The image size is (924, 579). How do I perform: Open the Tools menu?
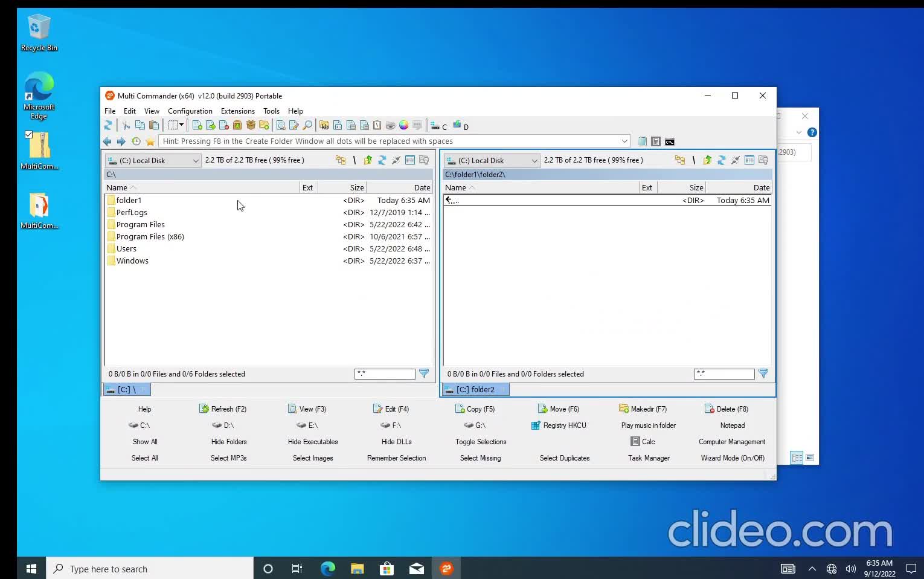point(271,111)
